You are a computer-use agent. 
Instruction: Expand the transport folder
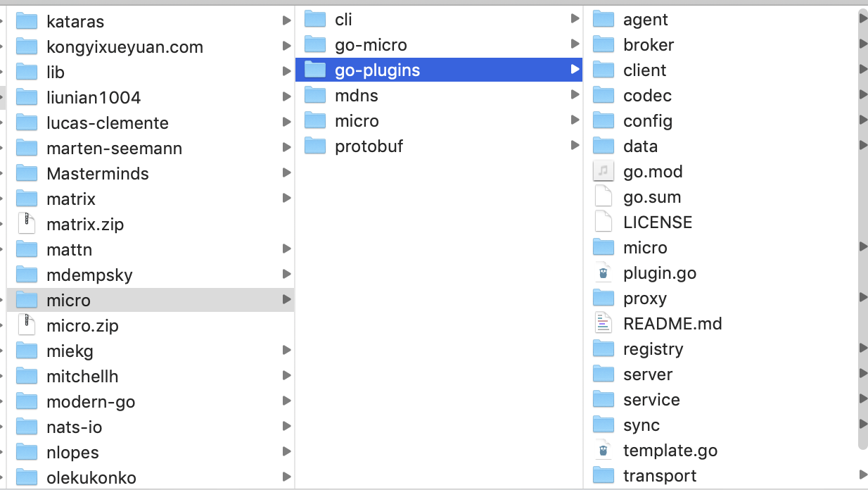863,475
